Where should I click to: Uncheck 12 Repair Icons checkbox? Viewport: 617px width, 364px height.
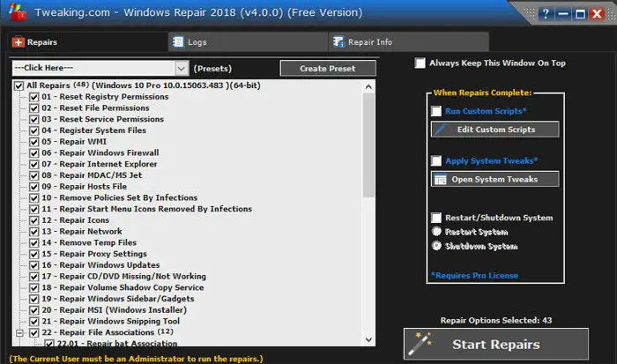[x=34, y=220]
